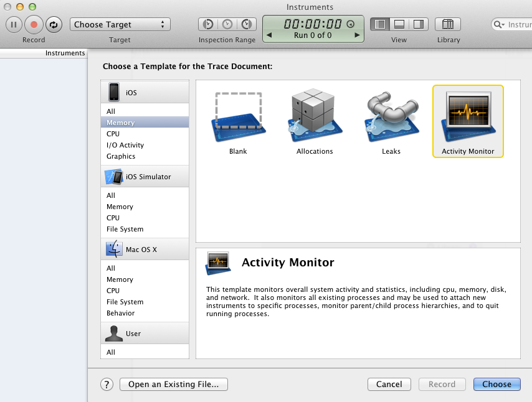The image size is (532, 402).
Task: Select CPU under iOS
Action: [145, 134]
